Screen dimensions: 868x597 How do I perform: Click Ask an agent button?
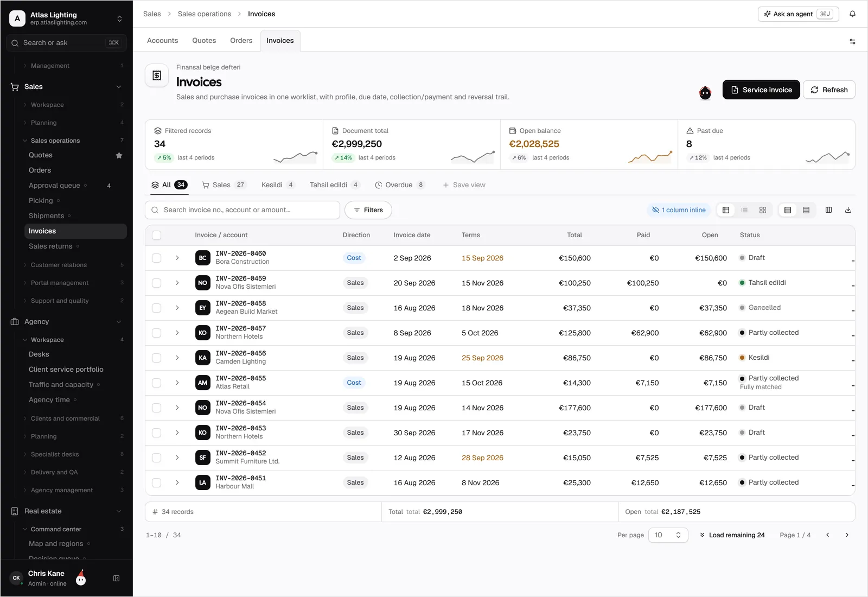pos(798,14)
